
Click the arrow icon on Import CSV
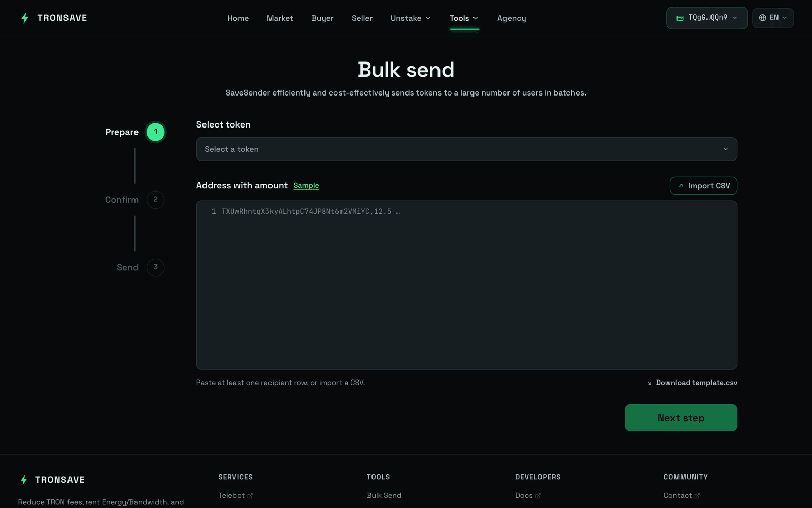point(681,186)
